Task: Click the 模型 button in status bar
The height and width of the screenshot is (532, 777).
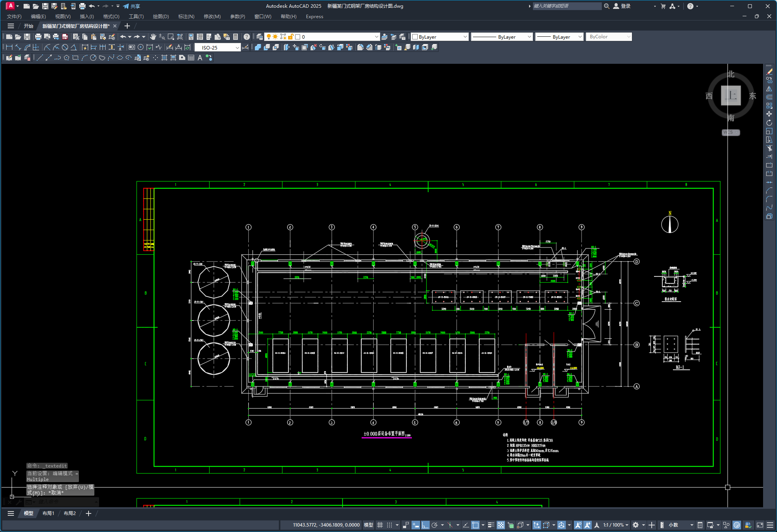Action: coord(369,525)
